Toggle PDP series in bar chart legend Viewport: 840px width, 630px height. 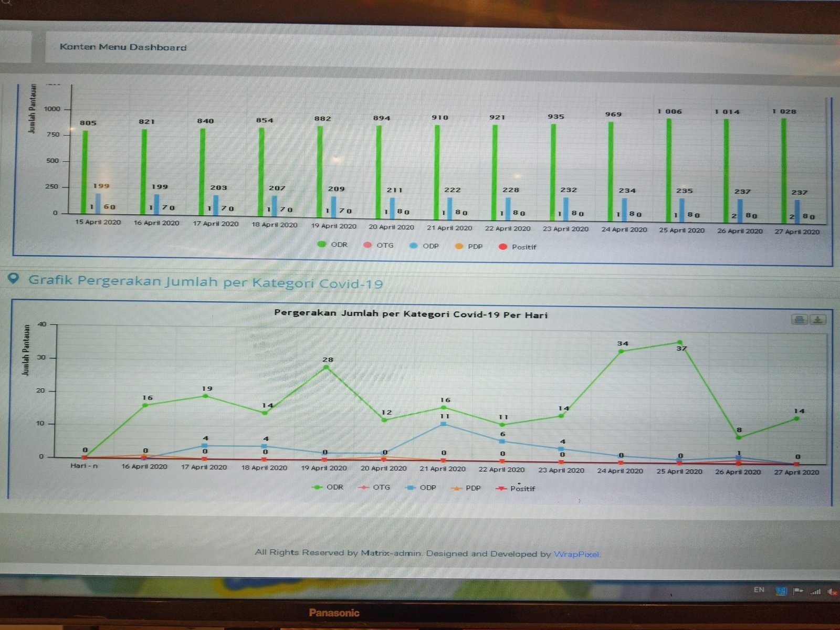click(x=468, y=246)
